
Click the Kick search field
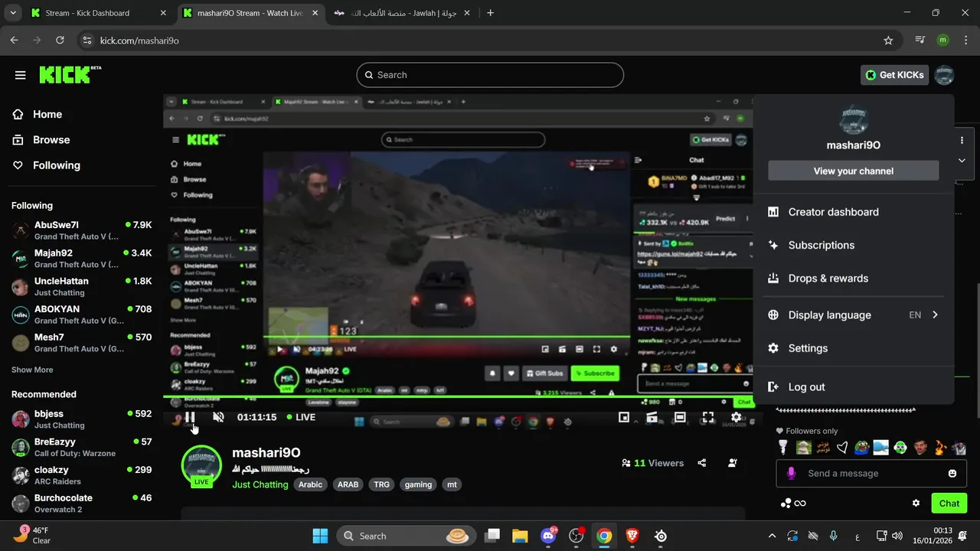click(490, 75)
